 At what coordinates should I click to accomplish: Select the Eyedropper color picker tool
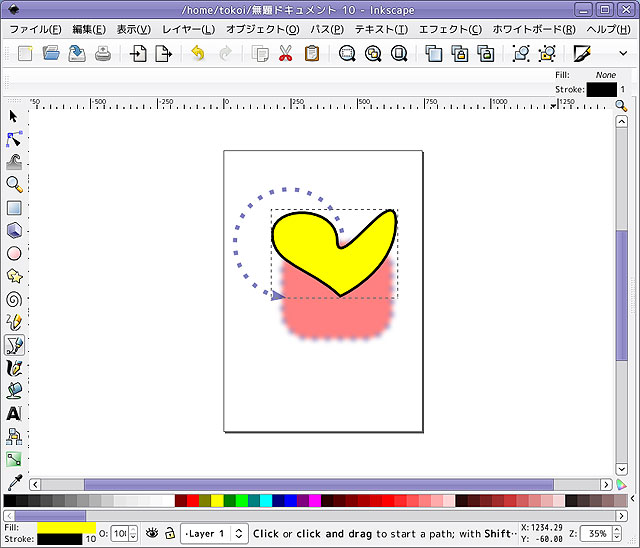coord(14,482)
